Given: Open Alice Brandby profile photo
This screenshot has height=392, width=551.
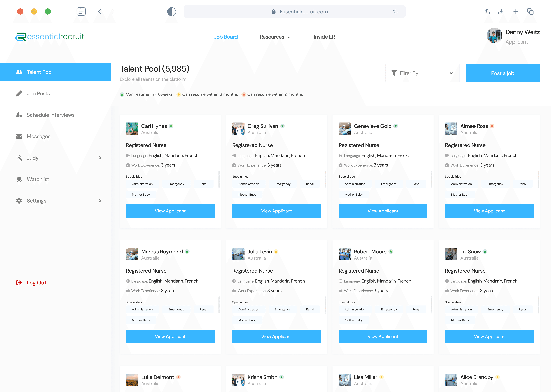Looking at the screenshot, I should click(x=451, y=379).
